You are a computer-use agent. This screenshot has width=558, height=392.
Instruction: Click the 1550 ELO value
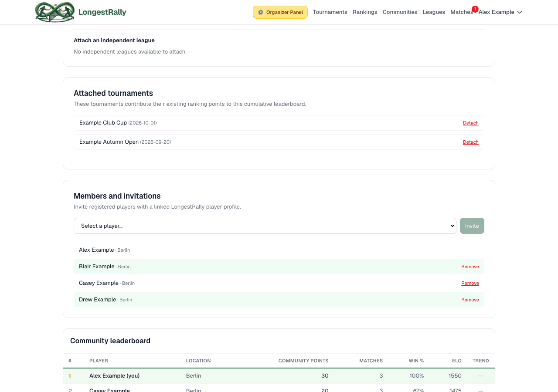(x=455, y=375)
